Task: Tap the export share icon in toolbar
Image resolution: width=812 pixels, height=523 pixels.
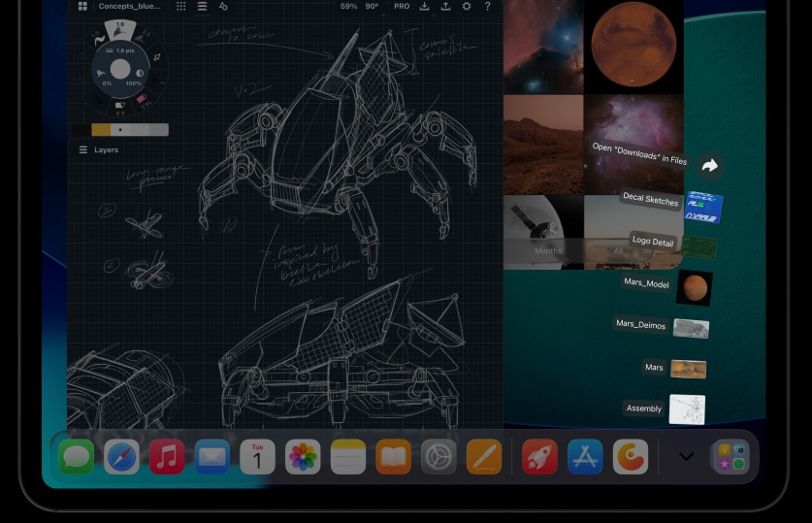Action: (445, 6)
